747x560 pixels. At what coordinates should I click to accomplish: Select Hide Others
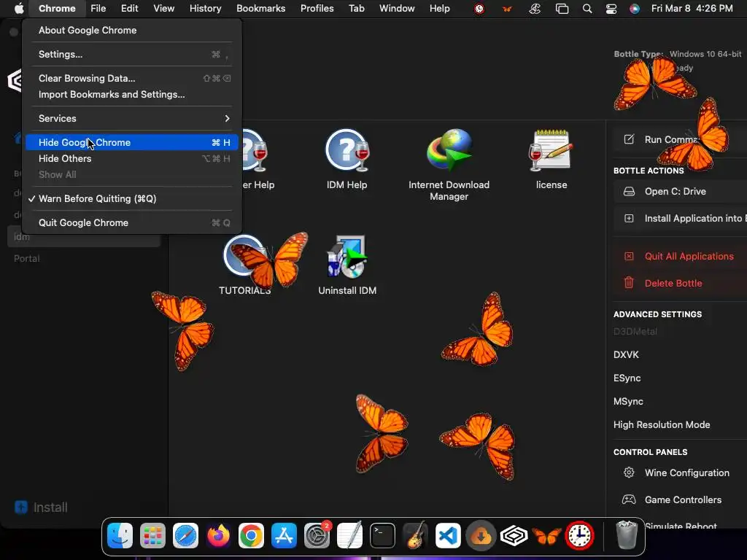pos(132,158)
